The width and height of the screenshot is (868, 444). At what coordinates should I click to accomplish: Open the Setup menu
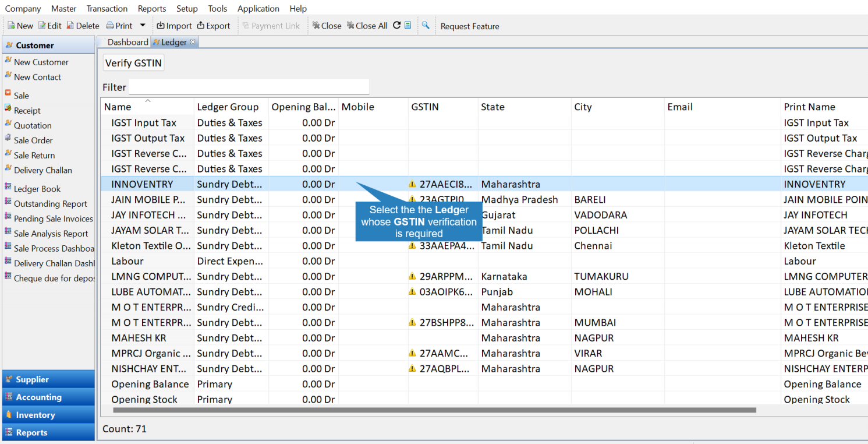point(187,9)
